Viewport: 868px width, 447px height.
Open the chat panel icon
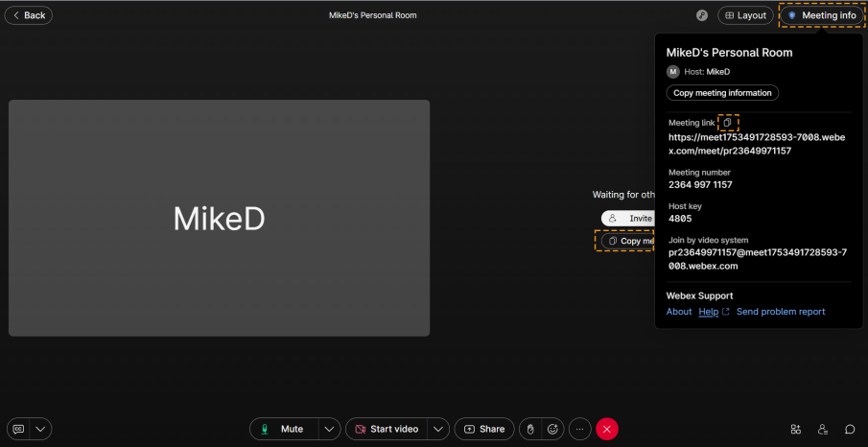click(850, 429)
